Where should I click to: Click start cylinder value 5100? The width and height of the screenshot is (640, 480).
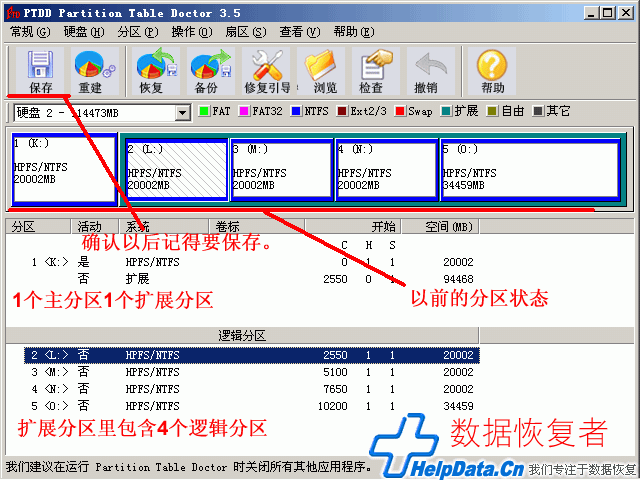[335, 372]
